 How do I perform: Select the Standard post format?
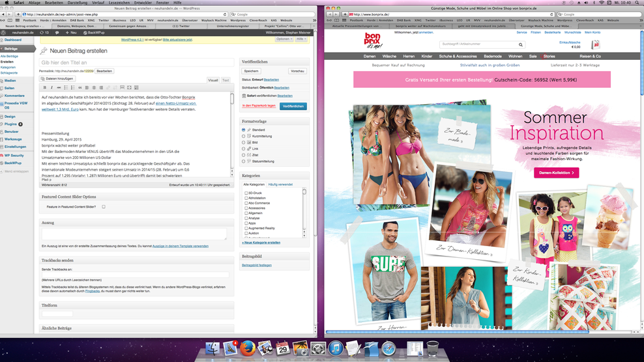(x=244, y=130)
